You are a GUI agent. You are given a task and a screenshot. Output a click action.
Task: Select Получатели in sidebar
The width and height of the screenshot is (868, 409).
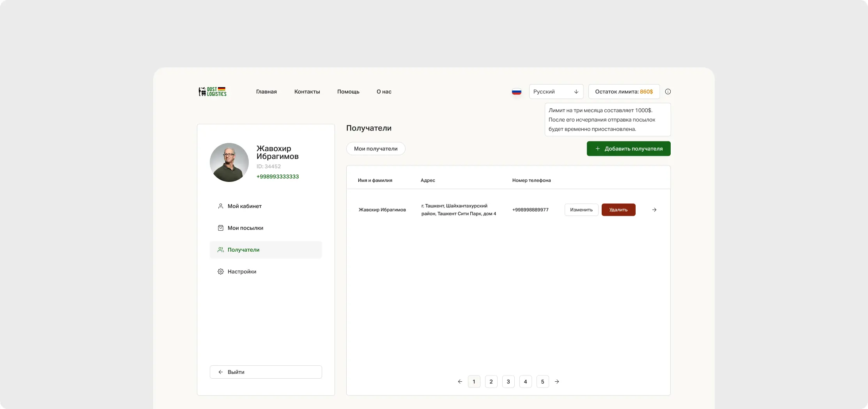coord(266,250)
